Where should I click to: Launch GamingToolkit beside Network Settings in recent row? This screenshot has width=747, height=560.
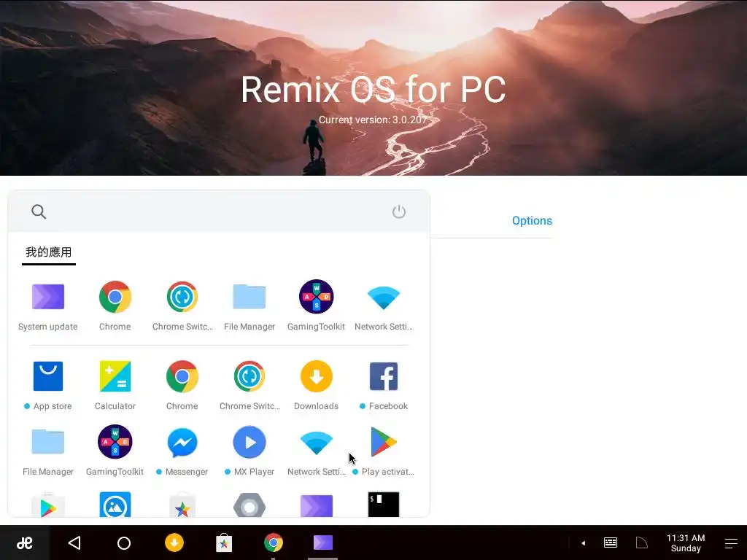[x=317, y=297]
